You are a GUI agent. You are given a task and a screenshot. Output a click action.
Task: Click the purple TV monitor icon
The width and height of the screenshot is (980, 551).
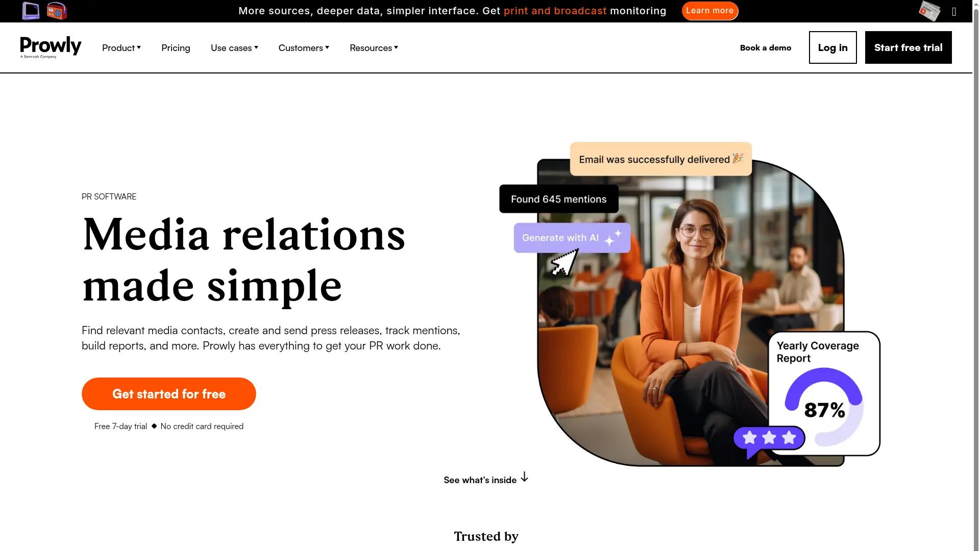pyautogui.click(x=31, y=11)
